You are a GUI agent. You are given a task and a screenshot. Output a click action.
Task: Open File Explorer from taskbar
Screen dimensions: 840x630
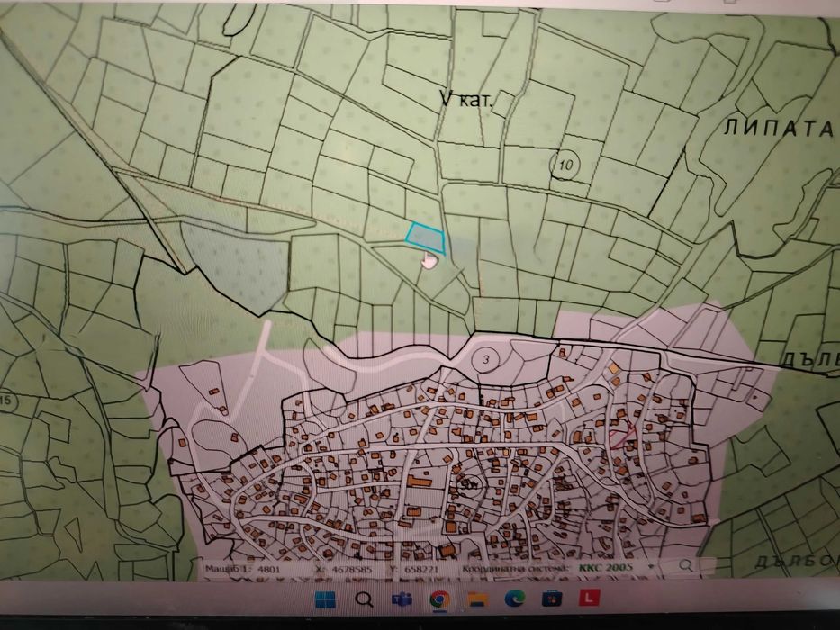coord(477,598)
